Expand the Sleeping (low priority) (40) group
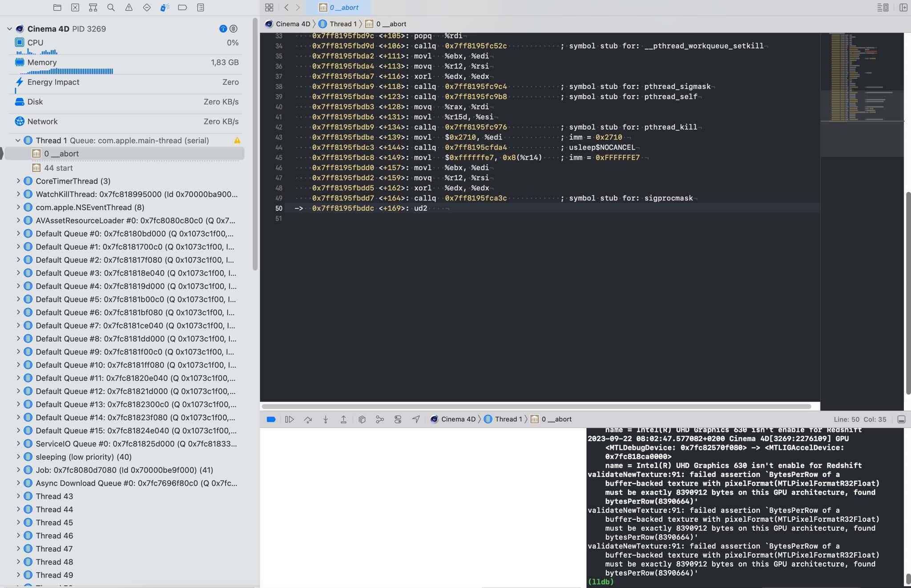 pyautogui.click(x=19, y=457)
